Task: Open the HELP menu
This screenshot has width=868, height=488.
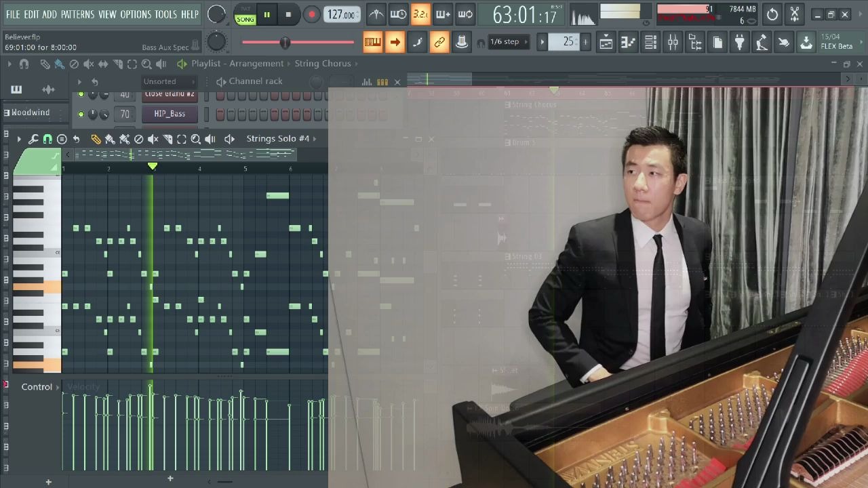Action: [190, 14]
